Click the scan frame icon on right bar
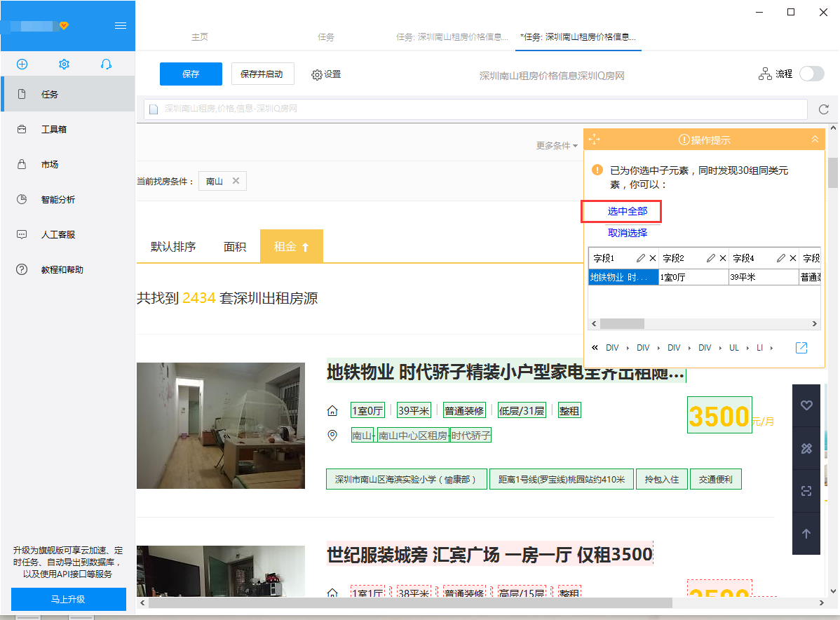This screenshot has height=620, width=840. [x=806, y=491]
